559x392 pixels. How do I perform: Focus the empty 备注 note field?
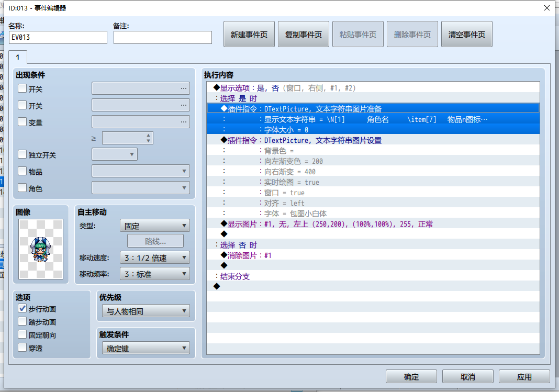(163, 37)
